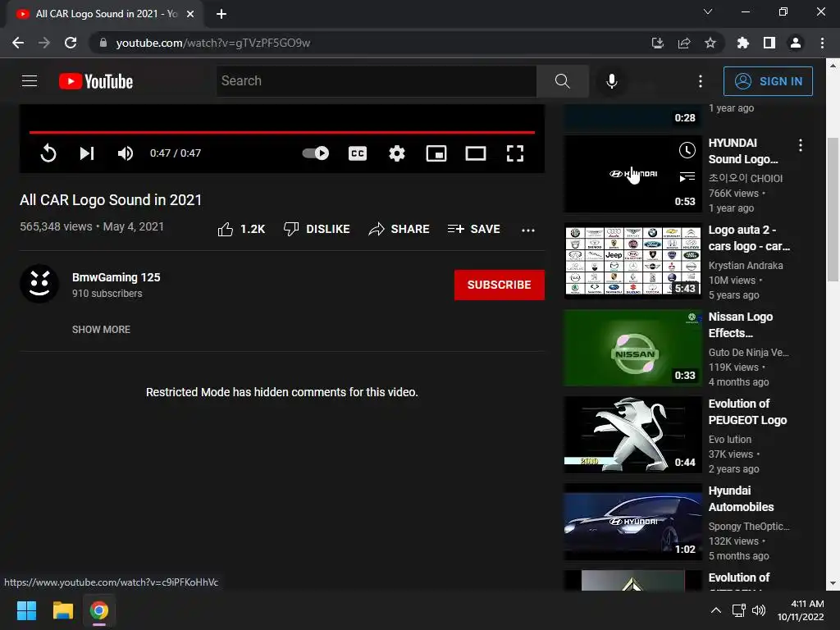Switch to theater mode icon

(x=476, y=153)
